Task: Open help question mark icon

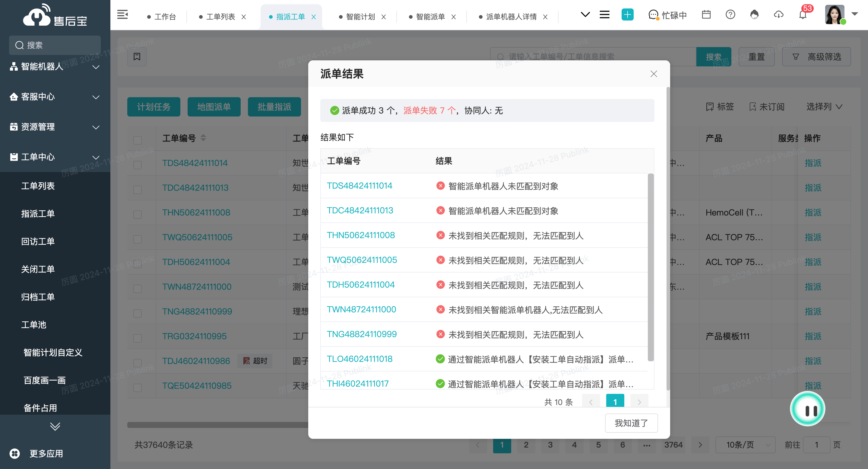Action: click(730, 14)
